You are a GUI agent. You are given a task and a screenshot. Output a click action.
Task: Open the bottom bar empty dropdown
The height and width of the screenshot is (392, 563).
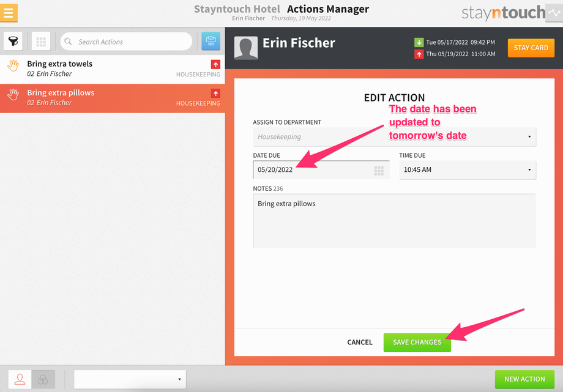tap(130, 379)
